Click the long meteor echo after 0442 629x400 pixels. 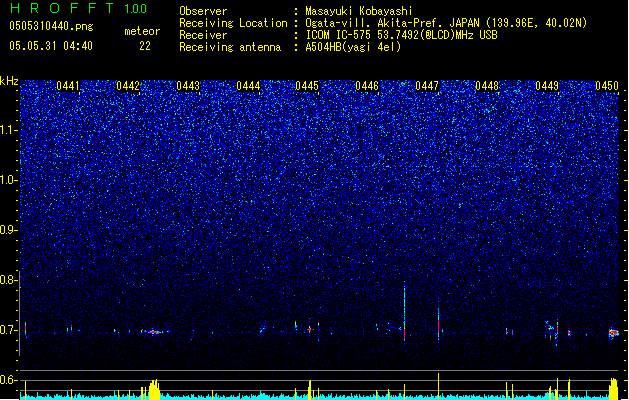[155, 332]
